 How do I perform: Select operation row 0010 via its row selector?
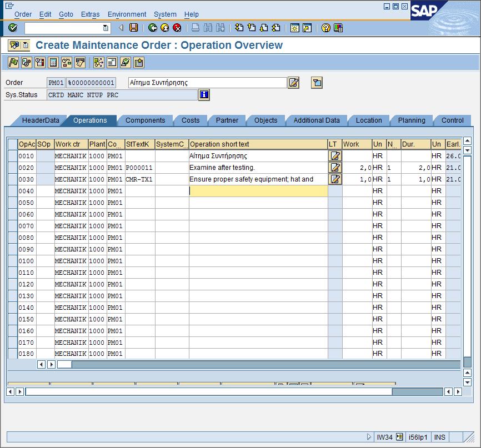click(x=13, y=156)
